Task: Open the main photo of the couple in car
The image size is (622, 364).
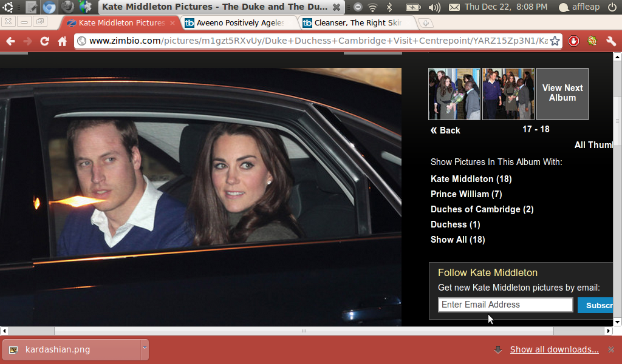Action: [x=200, y=197]
